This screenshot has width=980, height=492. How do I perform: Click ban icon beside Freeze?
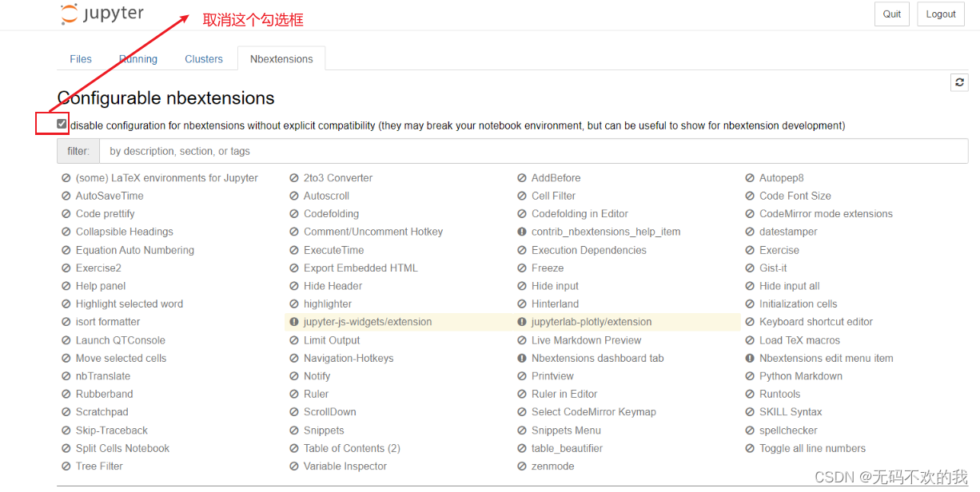click(522, 268)
